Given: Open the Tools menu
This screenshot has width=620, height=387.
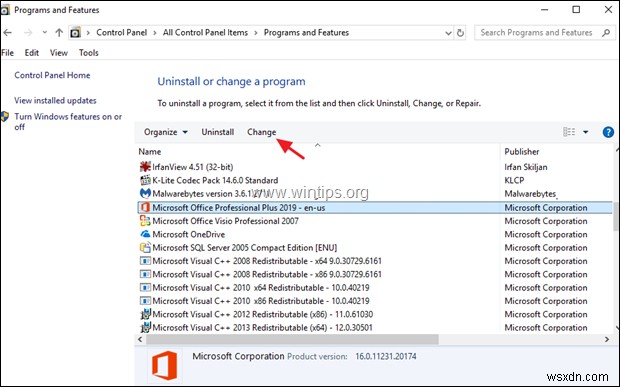Looking at the screenshot, I should click(x=89, y=53).
